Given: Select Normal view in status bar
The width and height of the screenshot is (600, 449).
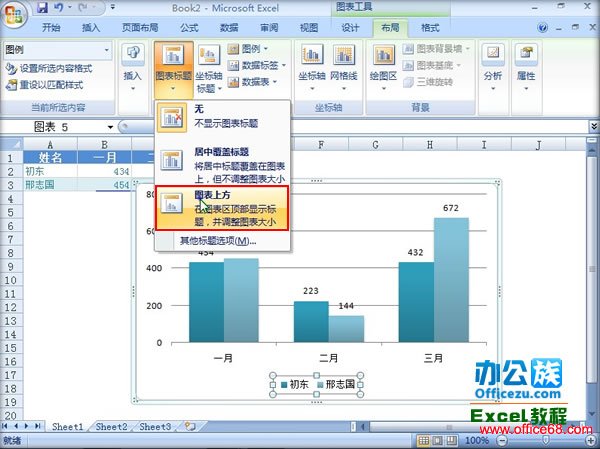Looking at the screenshot, I should 423,441.
